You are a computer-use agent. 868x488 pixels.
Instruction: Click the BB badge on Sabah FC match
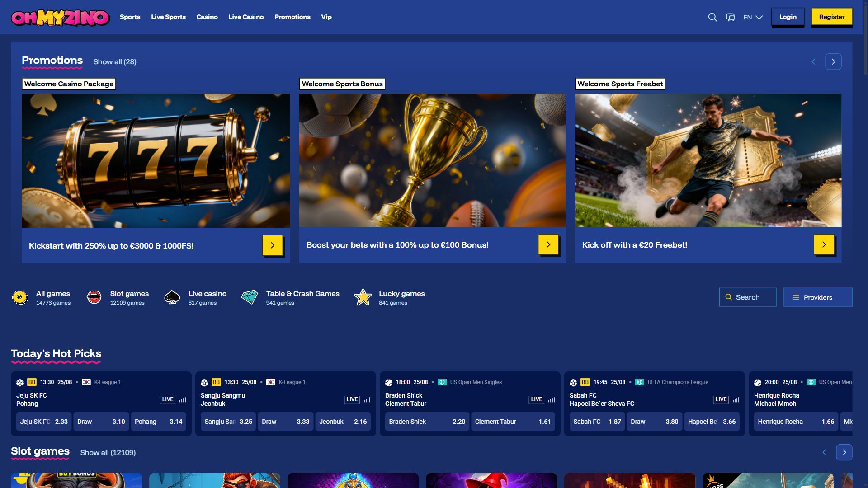pos(585,382)
